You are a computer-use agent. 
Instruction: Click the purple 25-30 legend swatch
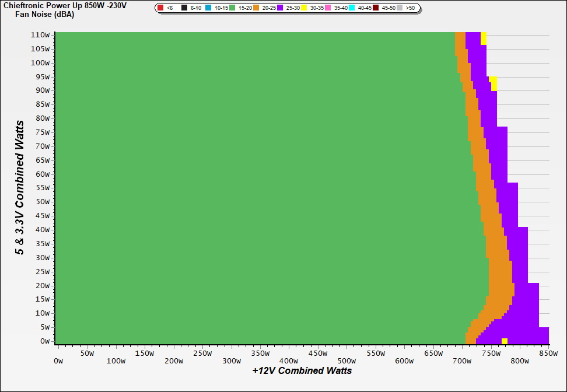click(280, 8)
